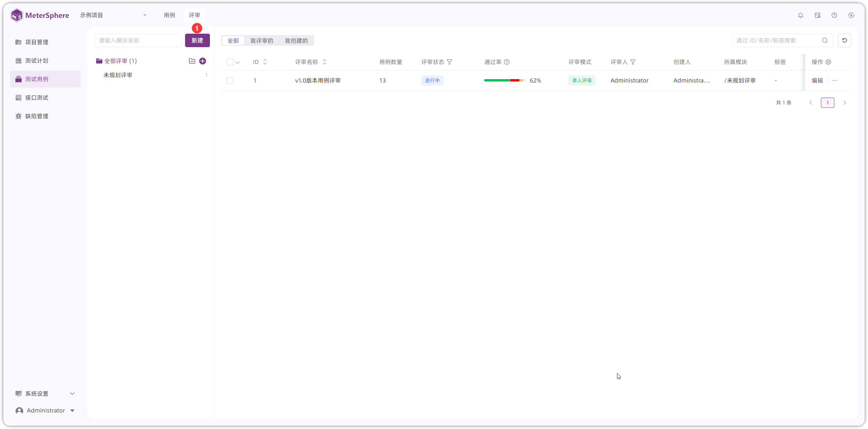868x429 pixels.
Task: Check the row for v1.0版本用例评审
Action: pos(230,80)
